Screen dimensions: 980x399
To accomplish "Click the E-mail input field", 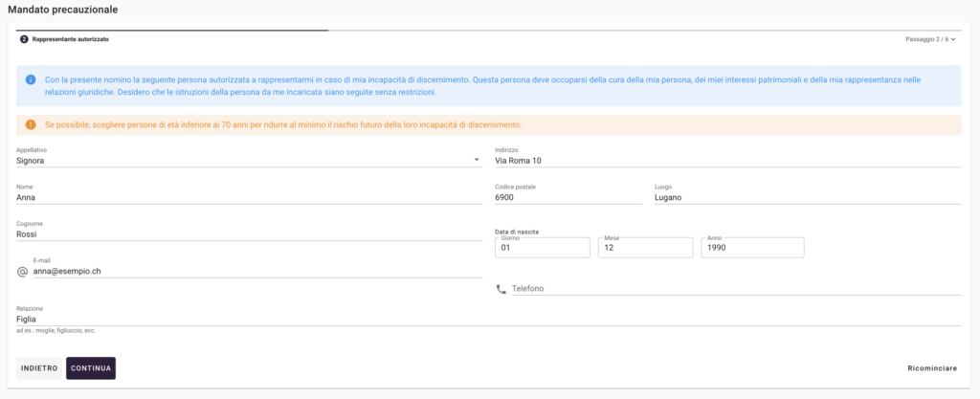I will coord(256,271).
